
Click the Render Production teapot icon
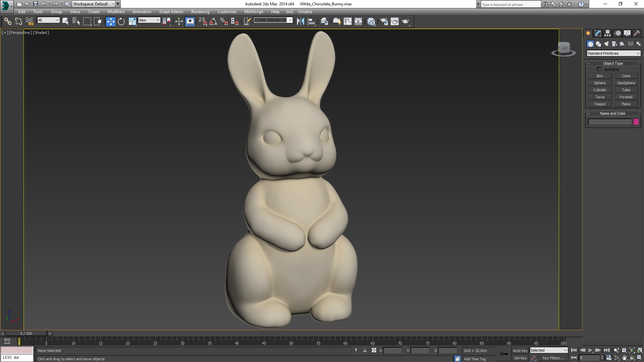coord(406,21)
